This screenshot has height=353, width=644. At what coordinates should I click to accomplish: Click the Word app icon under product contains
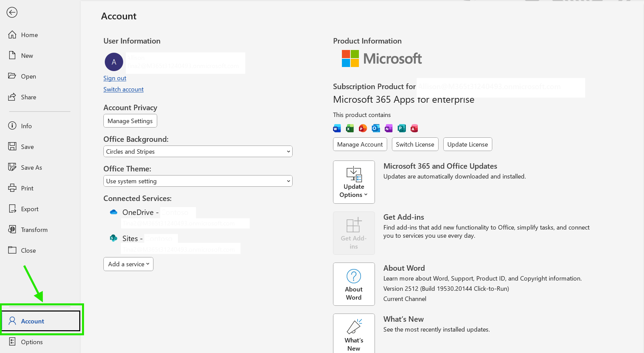337,128
